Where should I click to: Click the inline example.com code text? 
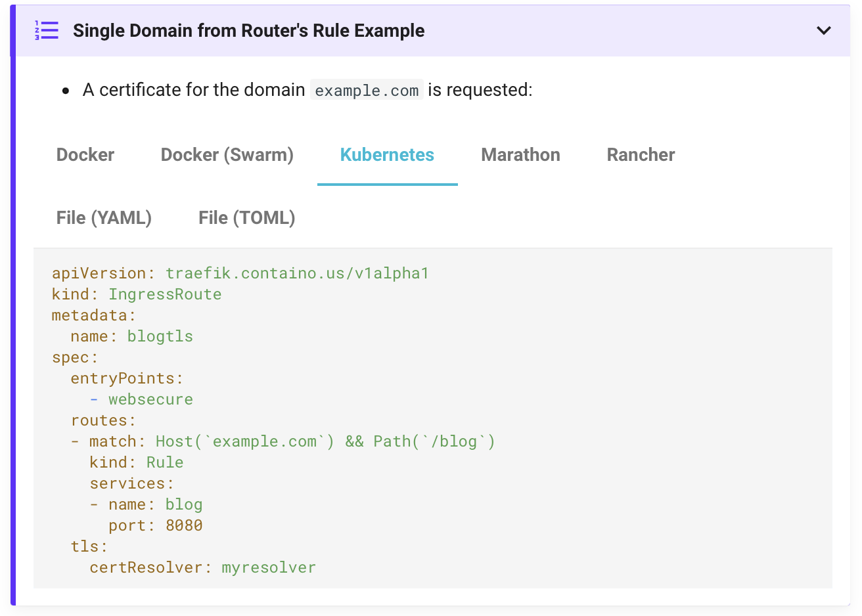point(367,91)
